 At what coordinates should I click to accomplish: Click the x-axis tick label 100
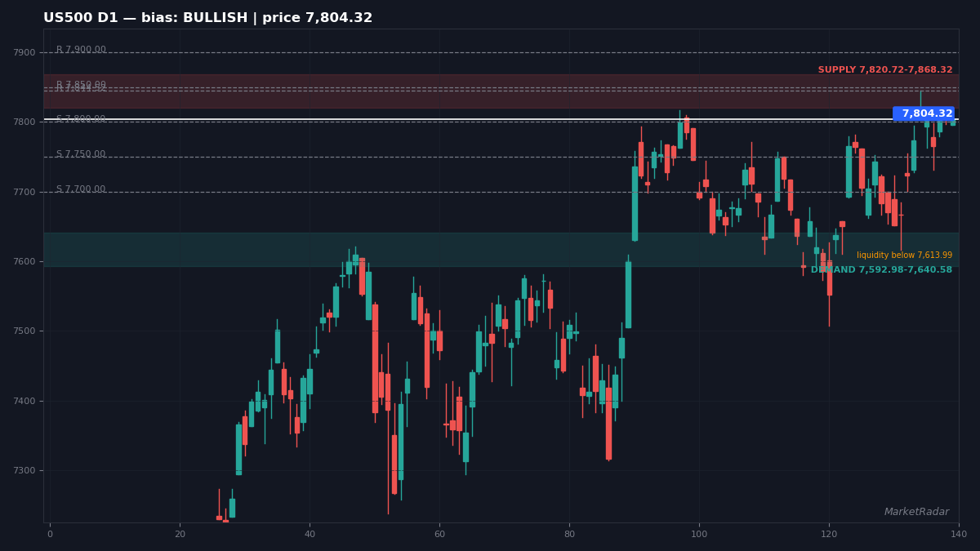[699, 534]
